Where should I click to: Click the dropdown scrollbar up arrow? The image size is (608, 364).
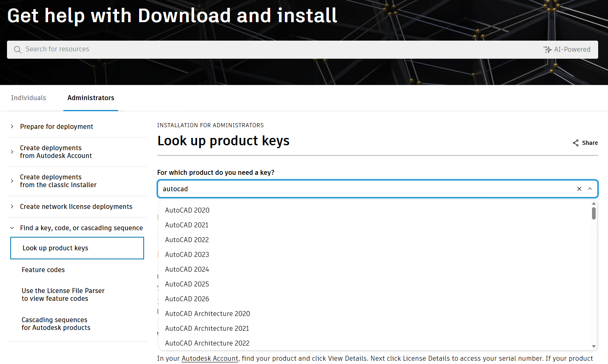pos(594,204)
